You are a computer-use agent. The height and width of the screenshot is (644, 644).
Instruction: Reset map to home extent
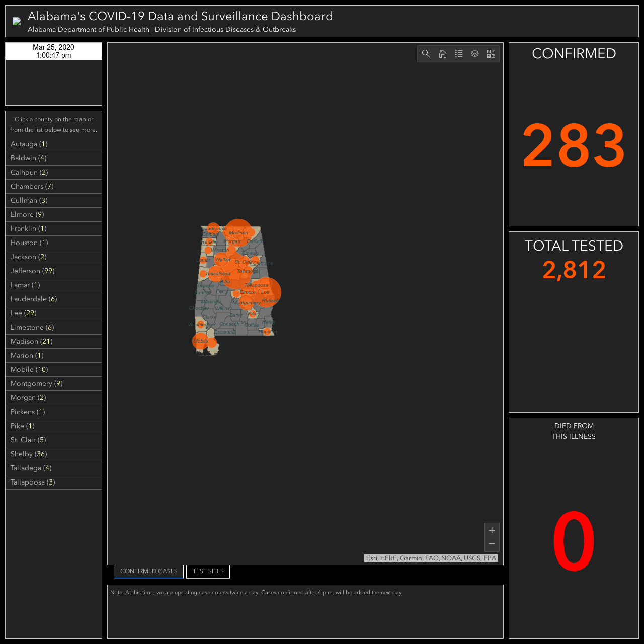click(443, 54)
